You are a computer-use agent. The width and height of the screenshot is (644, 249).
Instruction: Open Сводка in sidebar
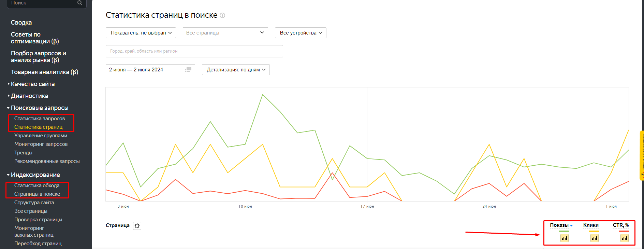pos(21,23)
